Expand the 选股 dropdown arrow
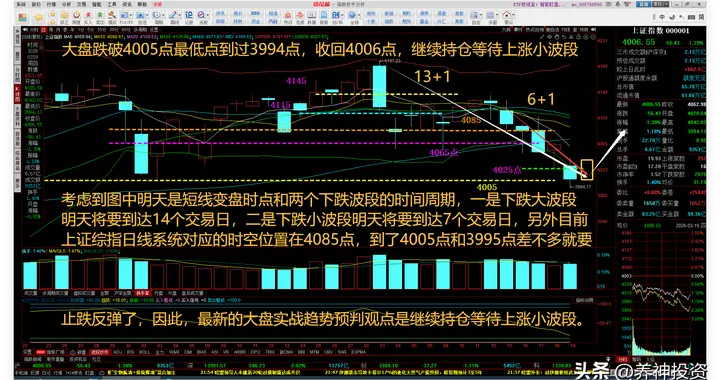The height and width of the screenshot is (380, 720). 208,15
